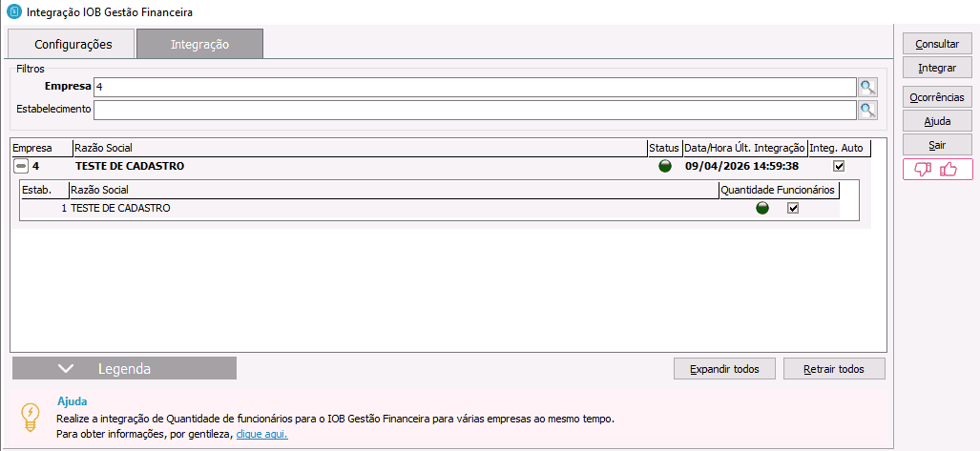Click the thumbs-up feedback icon
Screen dimensions: 980x451
pos(949,170)
